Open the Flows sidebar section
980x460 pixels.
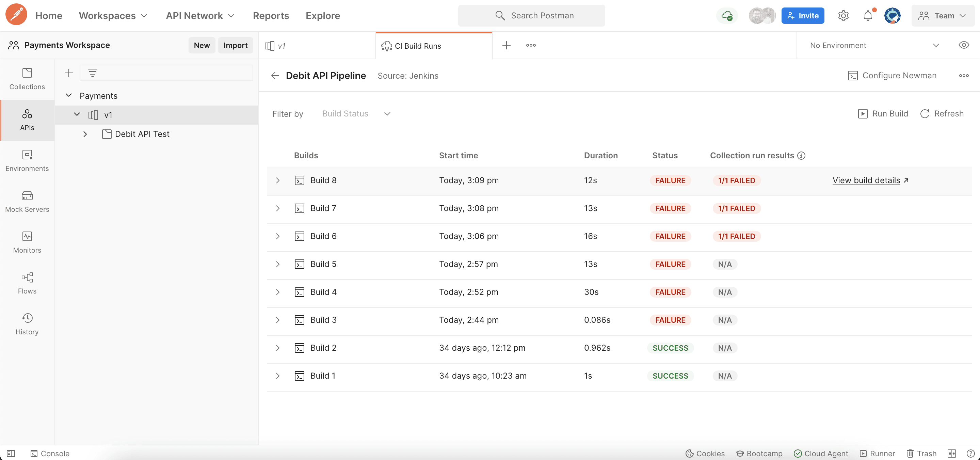(x=27, y=283)
